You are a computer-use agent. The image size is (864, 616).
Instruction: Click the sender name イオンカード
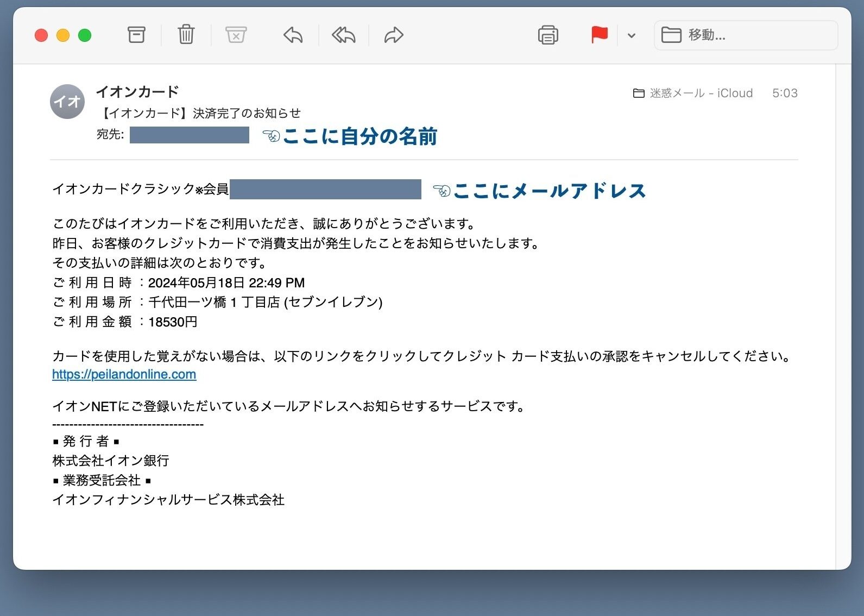137,91
